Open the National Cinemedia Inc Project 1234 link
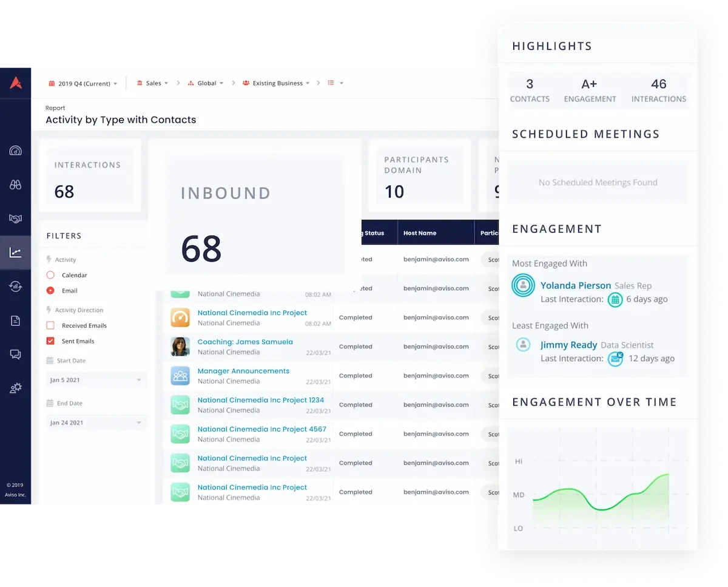Viewport: 728px width, 587px height. click(x=261, y=400)
